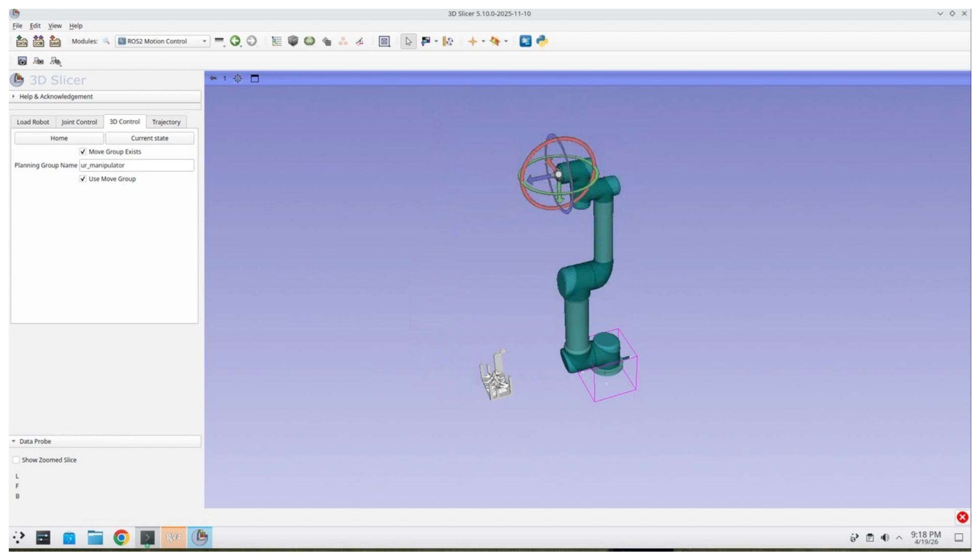Screen dimensions: 980x560
Task: Toggle the Show Zoomed Slice checkbox
Action: tap(16, 460)
